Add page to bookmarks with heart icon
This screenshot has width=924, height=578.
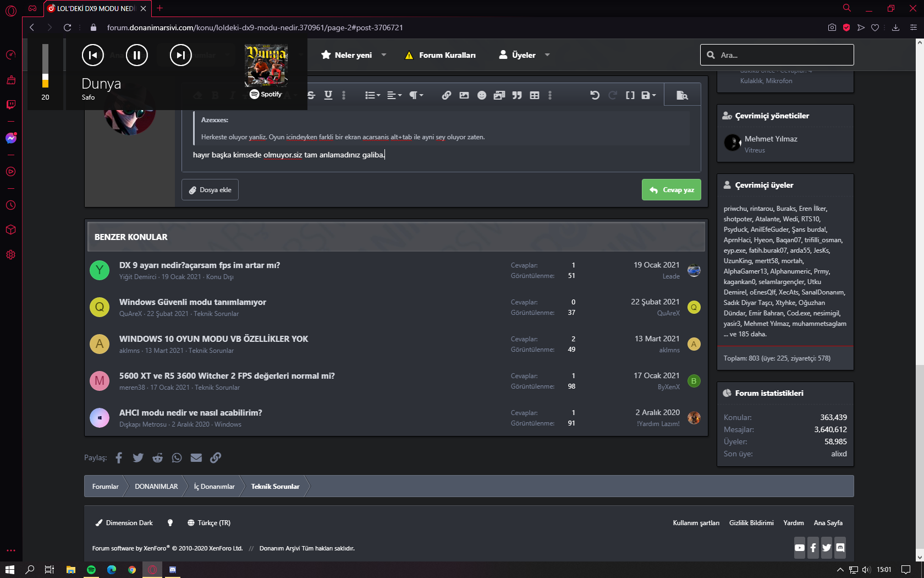pos(875,28)
